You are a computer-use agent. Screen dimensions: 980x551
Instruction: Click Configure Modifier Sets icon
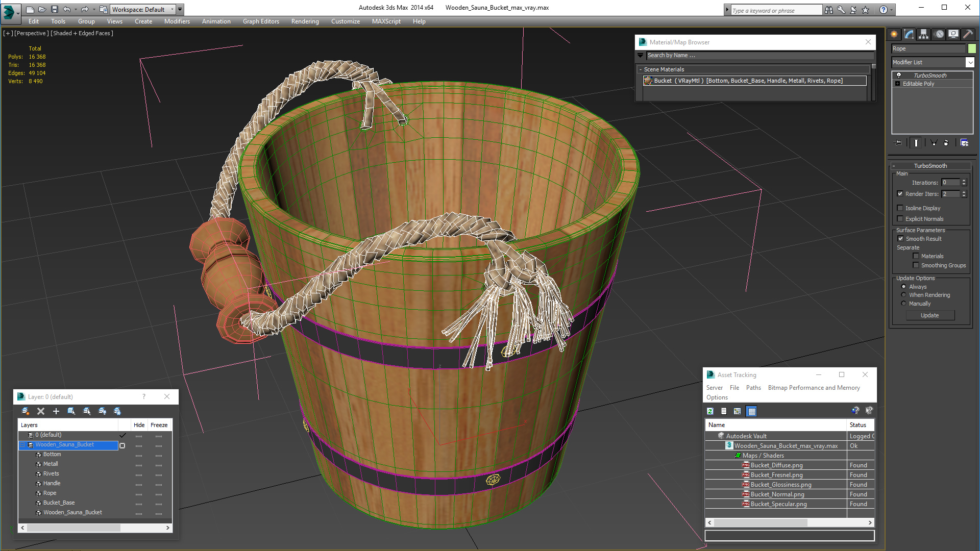[x=964, y=143]
